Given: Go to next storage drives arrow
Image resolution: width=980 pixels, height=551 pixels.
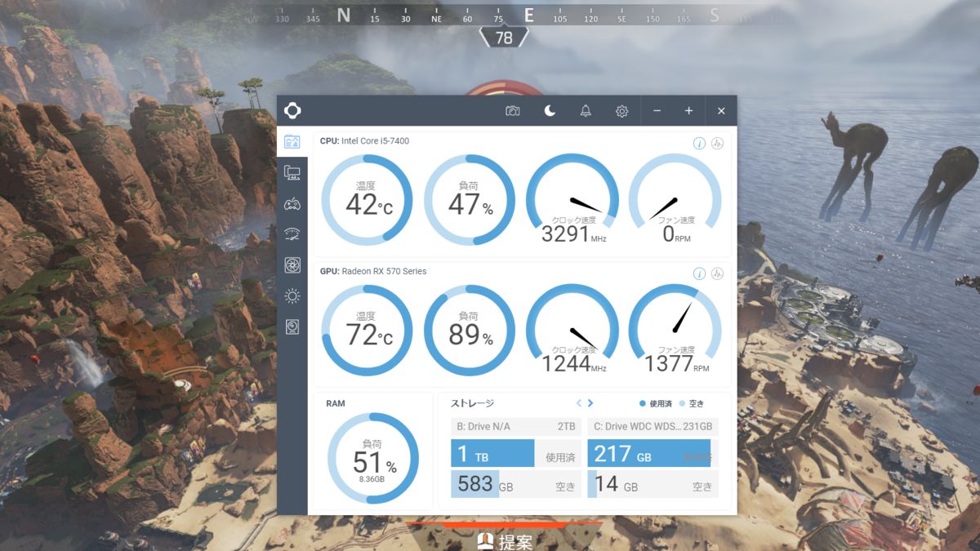Looking at the screenshot, I should [590, 403].
